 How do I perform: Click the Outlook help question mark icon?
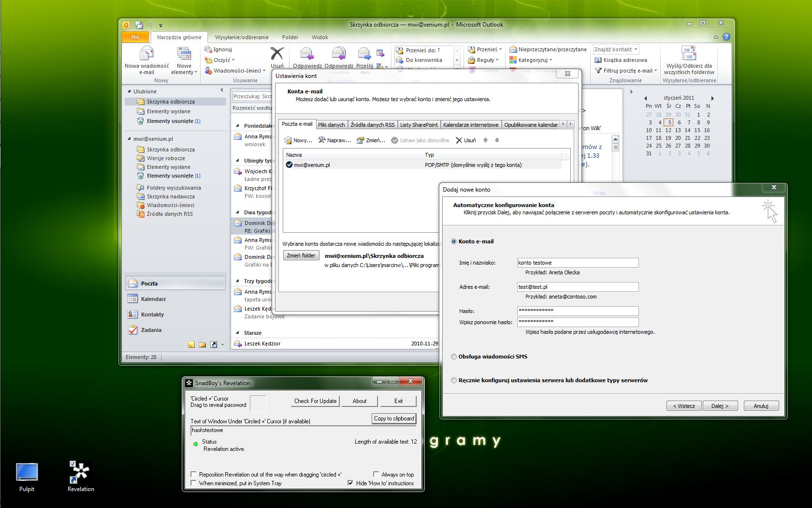[x=726, y=37]
